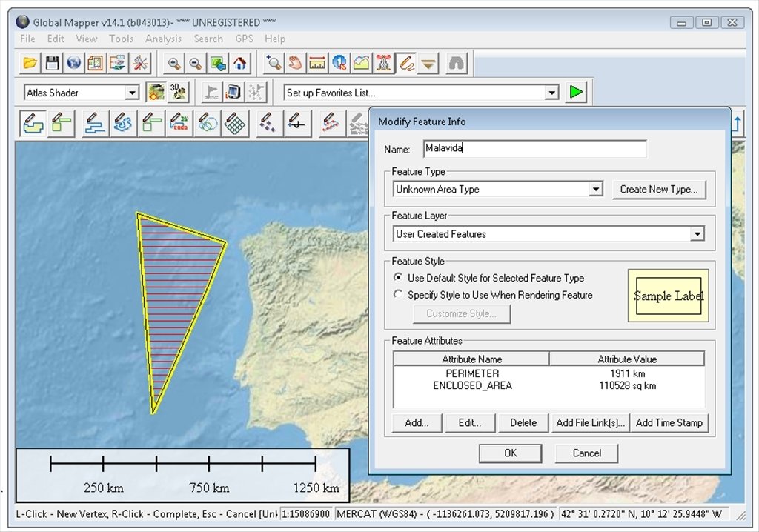Click the gray arch toolbar icon

457,63
